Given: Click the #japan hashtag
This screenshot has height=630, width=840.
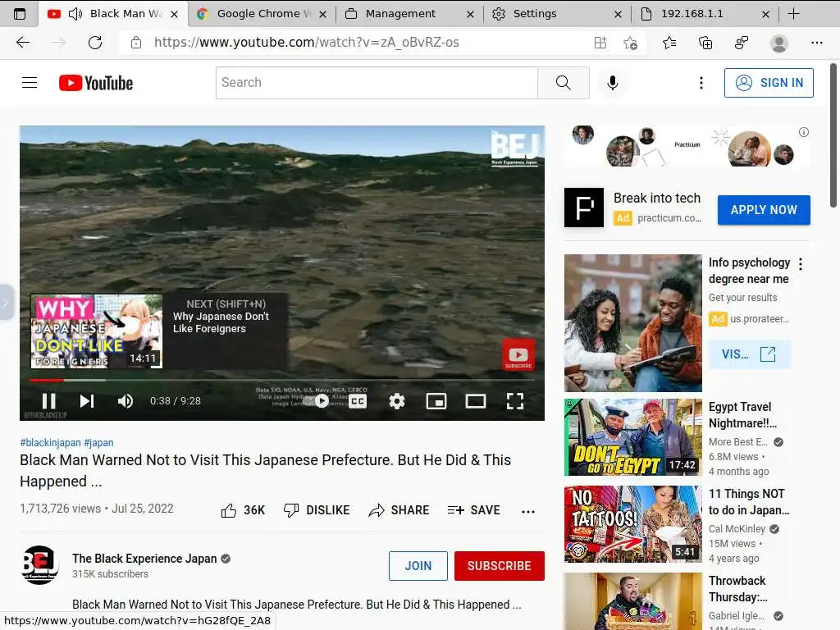Looking at the screenshot, I should [x=98, y=442].
